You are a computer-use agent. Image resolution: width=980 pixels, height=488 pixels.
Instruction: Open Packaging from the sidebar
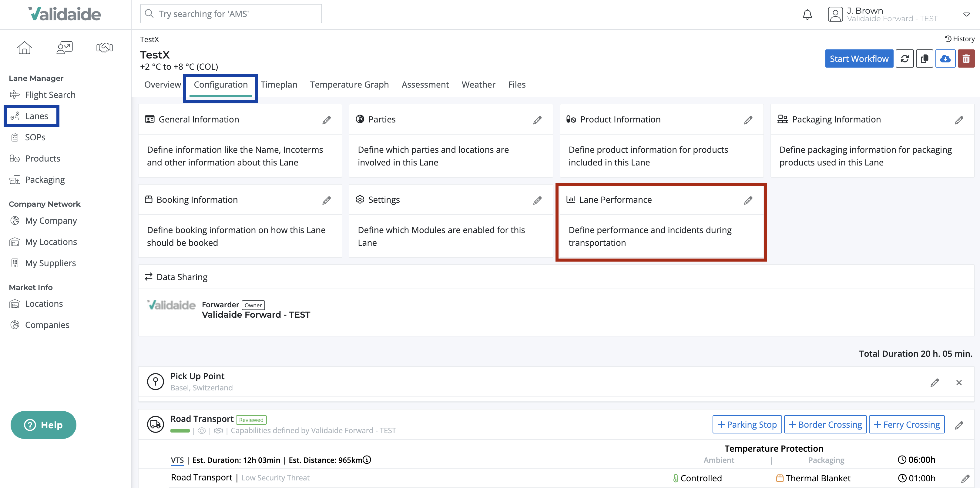45,179
